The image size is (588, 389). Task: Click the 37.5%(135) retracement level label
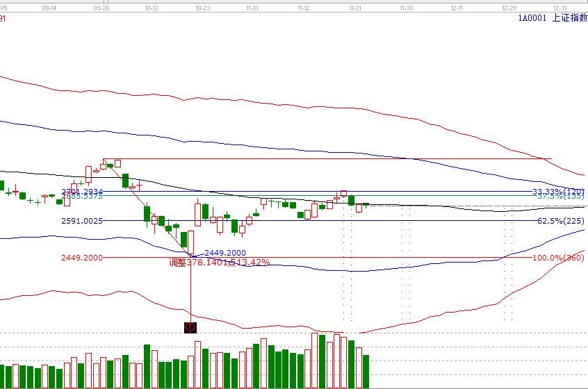561,197
